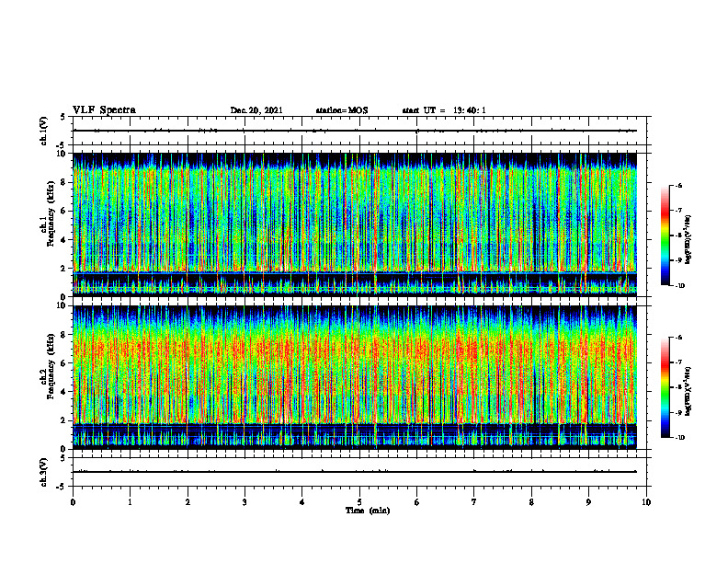This screenshot has width=728, height=563.
Task: Click the "VLF Spectra" title text
Action: [x=104, y=110]
